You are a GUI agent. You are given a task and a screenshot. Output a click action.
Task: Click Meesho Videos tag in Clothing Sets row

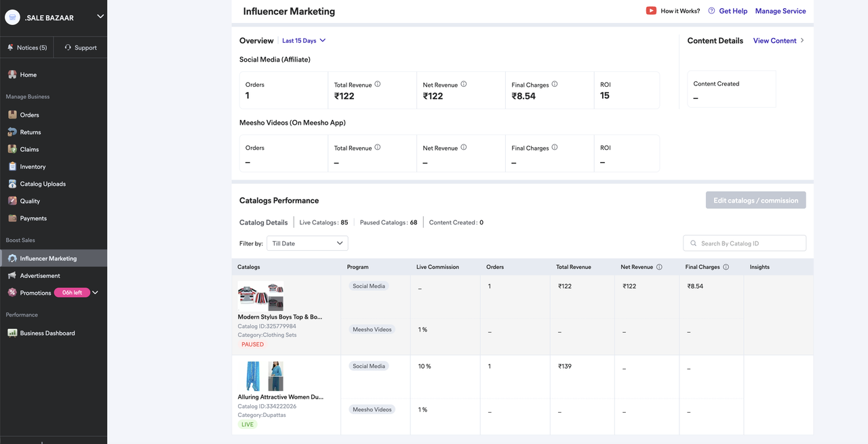(372, 329)
